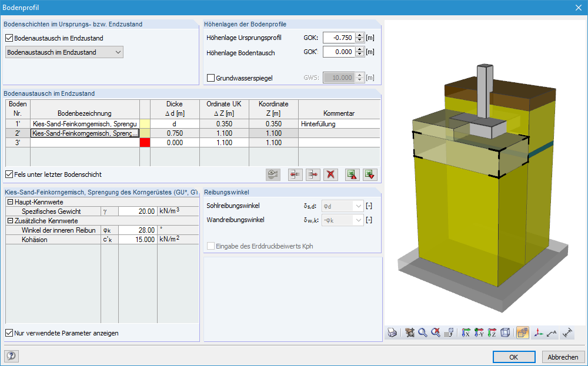588x366 pixels.
Task: Click the print icon under 3D view
Action: tap(392, 333)
